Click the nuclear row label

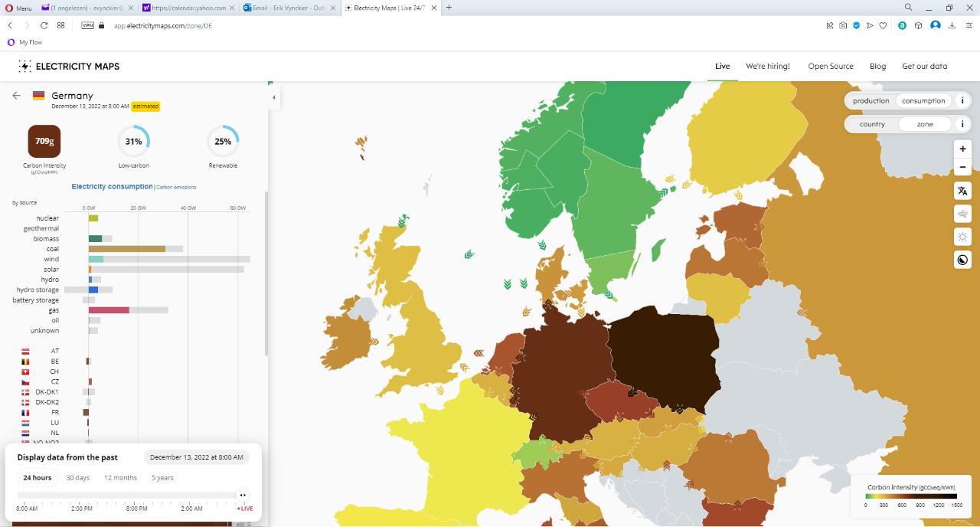47,218
